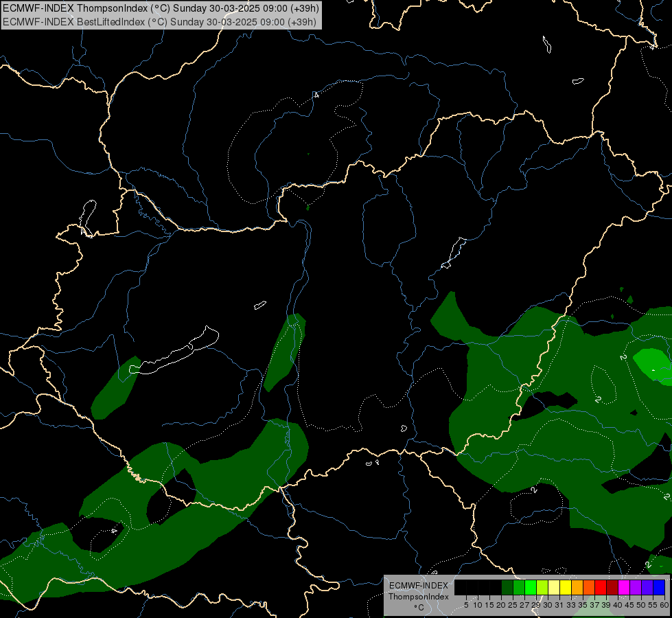Click the pure yellow 31–33 legend swatch

coord(566,587)
